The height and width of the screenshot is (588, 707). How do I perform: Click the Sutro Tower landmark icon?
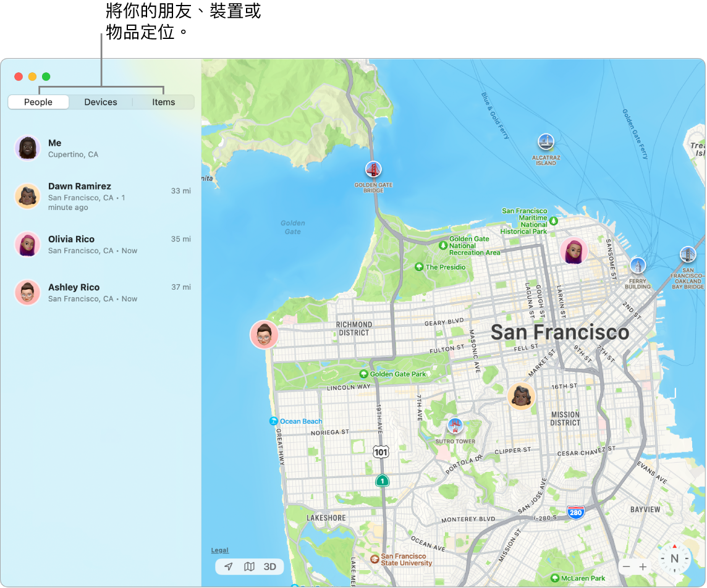[455, 425]
